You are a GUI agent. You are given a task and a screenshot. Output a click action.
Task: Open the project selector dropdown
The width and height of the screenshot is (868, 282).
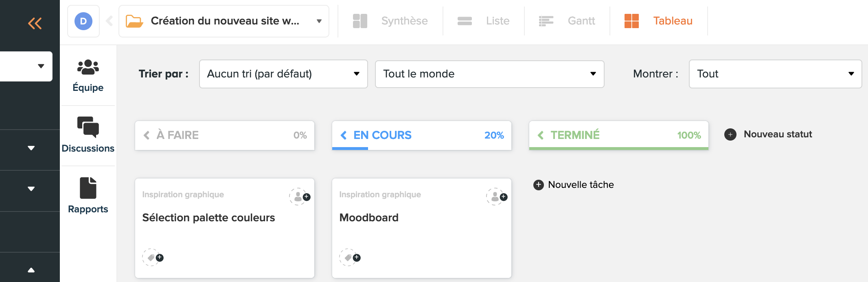tap(224, 21)
